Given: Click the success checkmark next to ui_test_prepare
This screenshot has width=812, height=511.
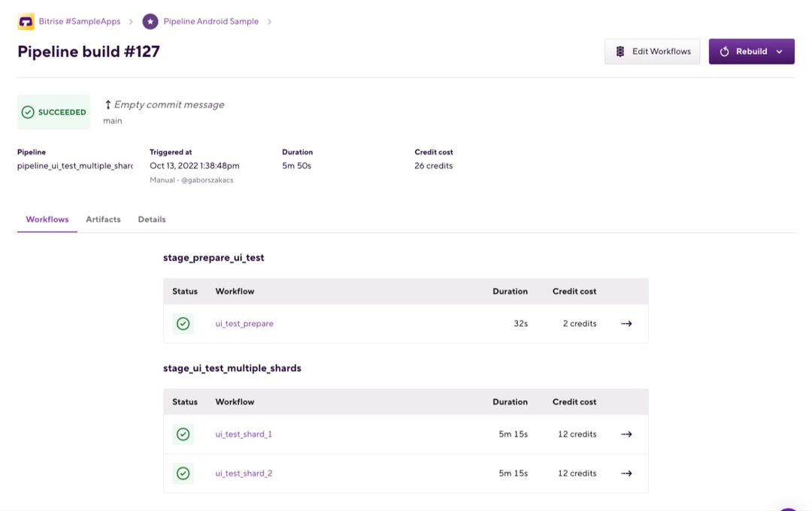Looking at the screenshot, I should (x=183, y=323).
